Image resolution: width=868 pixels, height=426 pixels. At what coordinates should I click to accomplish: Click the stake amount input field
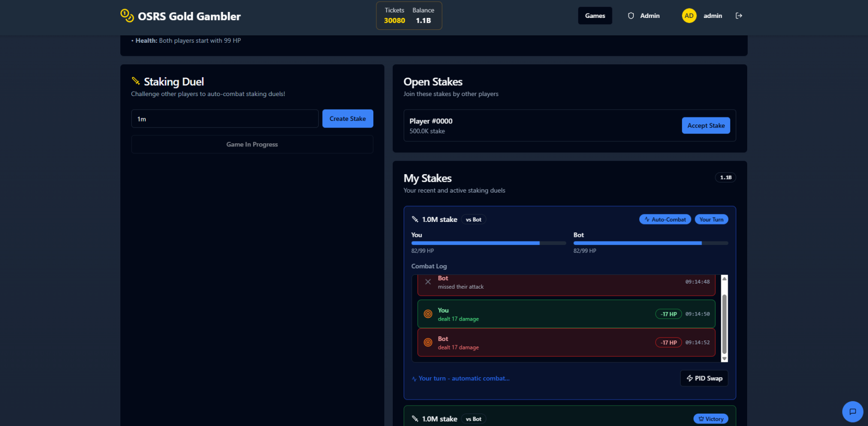click(225, 119)
